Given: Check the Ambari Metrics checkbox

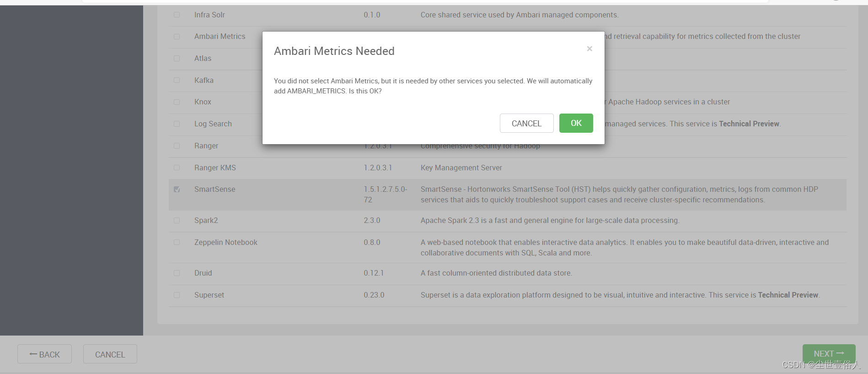Looking at the screenshot, I should [x=177, y=37].
